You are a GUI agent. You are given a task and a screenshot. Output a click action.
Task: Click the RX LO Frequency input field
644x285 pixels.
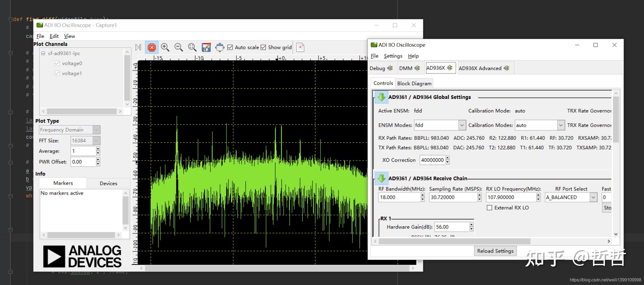coord(511,197)
